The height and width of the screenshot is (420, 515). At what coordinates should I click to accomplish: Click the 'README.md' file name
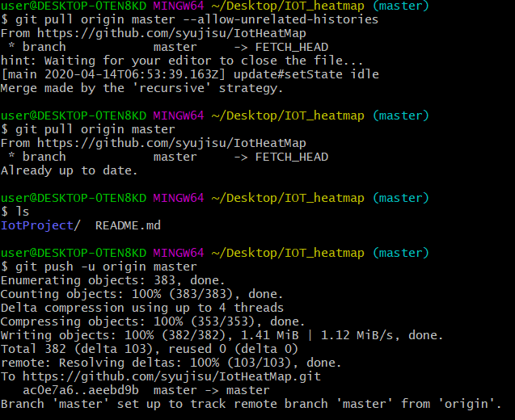(128, 226)
